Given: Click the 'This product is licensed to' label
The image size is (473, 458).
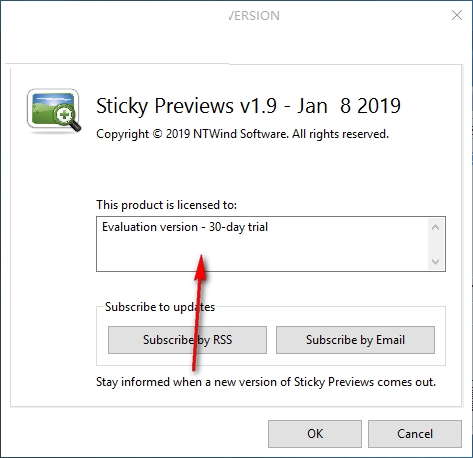Looking at the screenshot, I should pos(166,205).
